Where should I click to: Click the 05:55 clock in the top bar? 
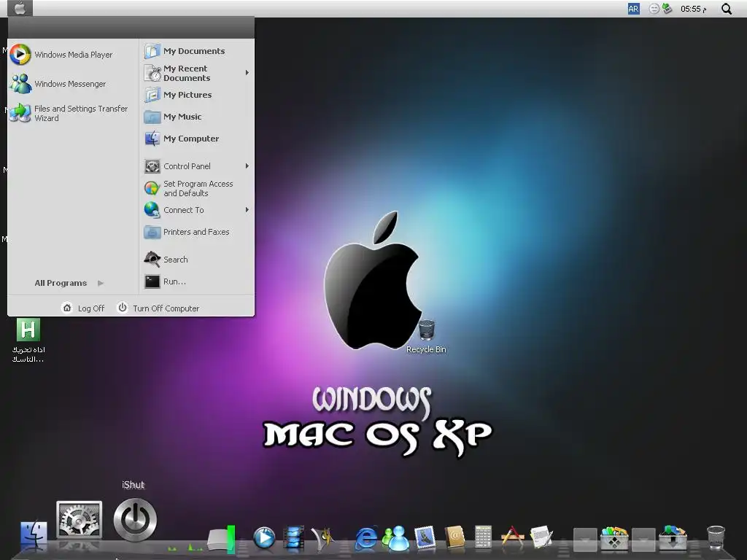pos(694,9)
